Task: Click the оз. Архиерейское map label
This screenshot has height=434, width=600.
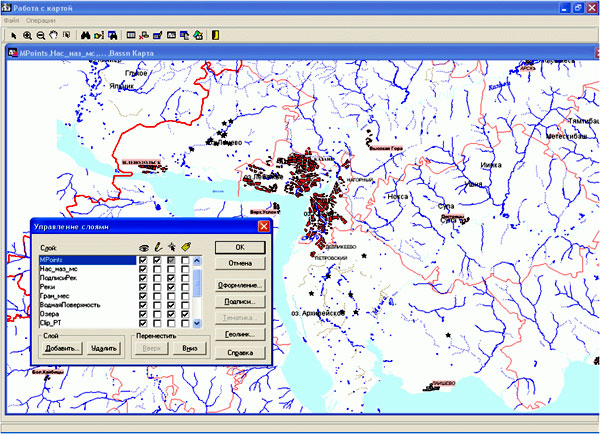Action: click(x=318, y=313)
